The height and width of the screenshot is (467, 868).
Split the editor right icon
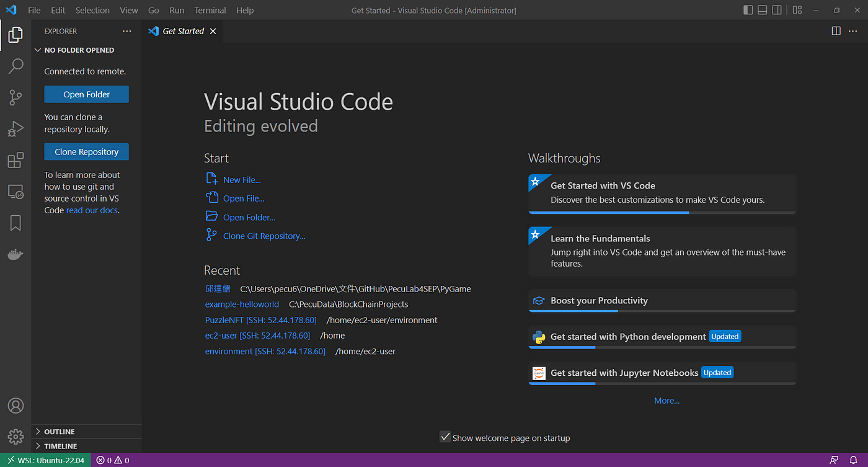[836, 31]
